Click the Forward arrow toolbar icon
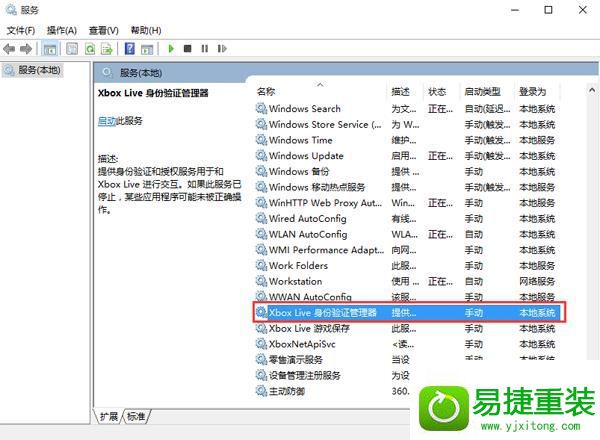600x440 pixels. click(x=26, y=49)
